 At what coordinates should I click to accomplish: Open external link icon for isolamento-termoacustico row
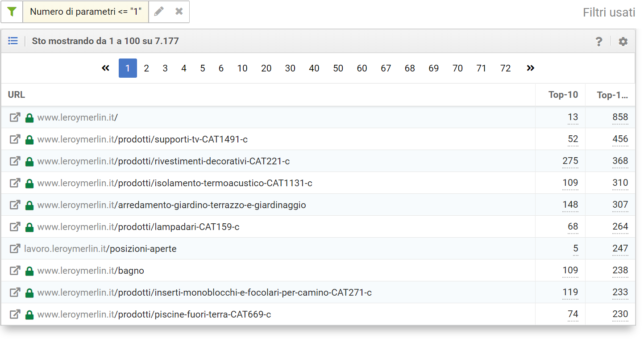click(x=15, y=183)
